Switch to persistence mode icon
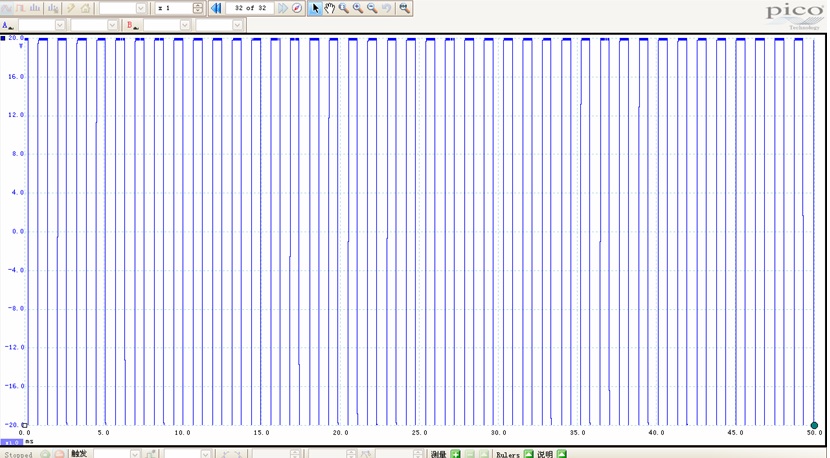The height and width of the screenshot is (458, 830). (21, 8)
